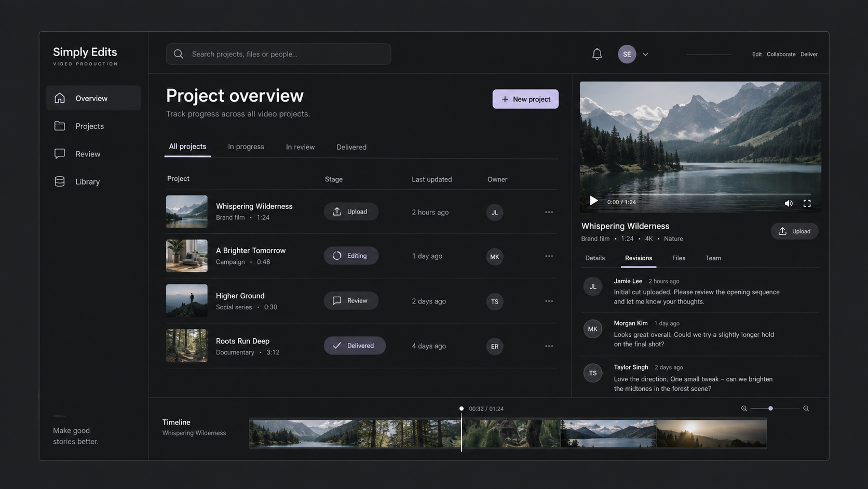
Task: Switch to the In review tab
Action: (x=300, y=147)
